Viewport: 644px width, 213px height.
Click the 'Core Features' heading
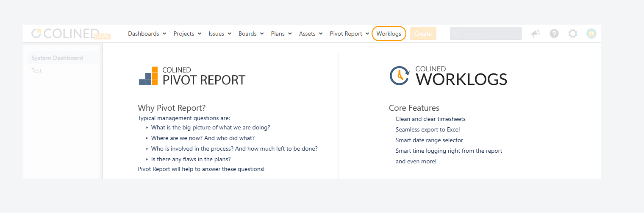(414, 108)
